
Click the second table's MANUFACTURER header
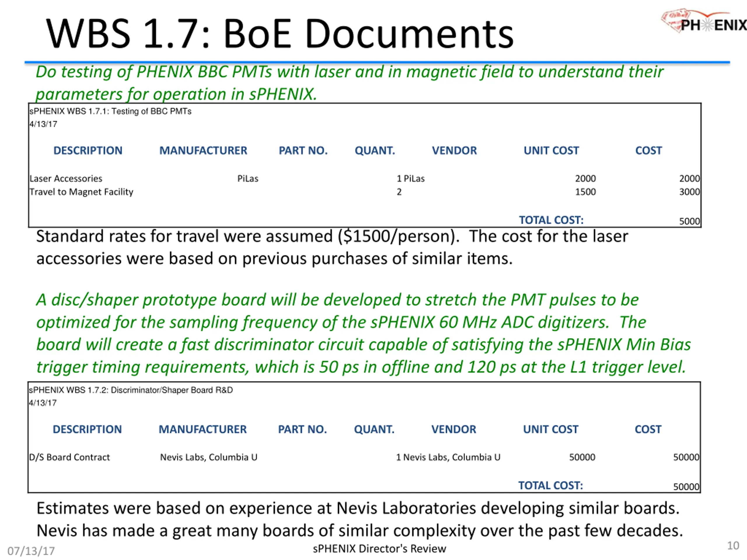203,429
